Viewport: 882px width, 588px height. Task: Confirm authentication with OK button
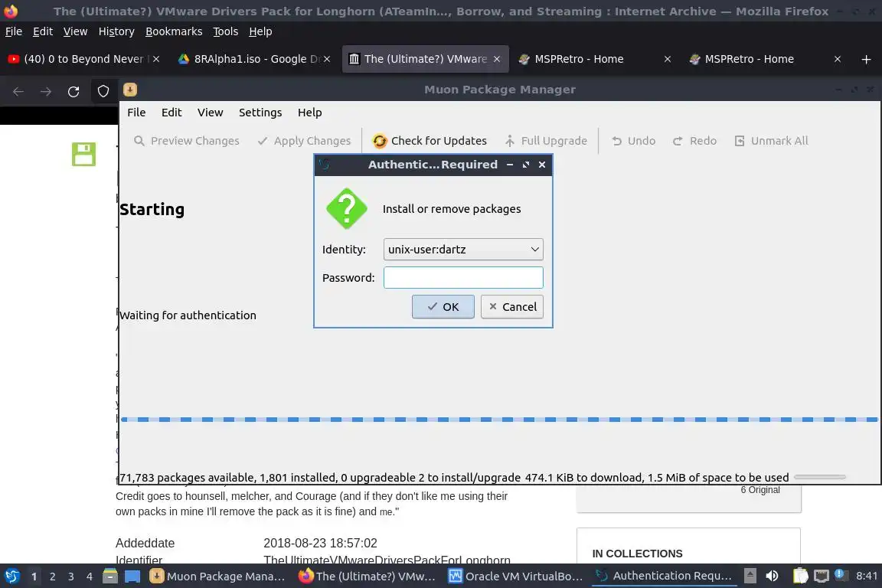[x=443, y=307]
